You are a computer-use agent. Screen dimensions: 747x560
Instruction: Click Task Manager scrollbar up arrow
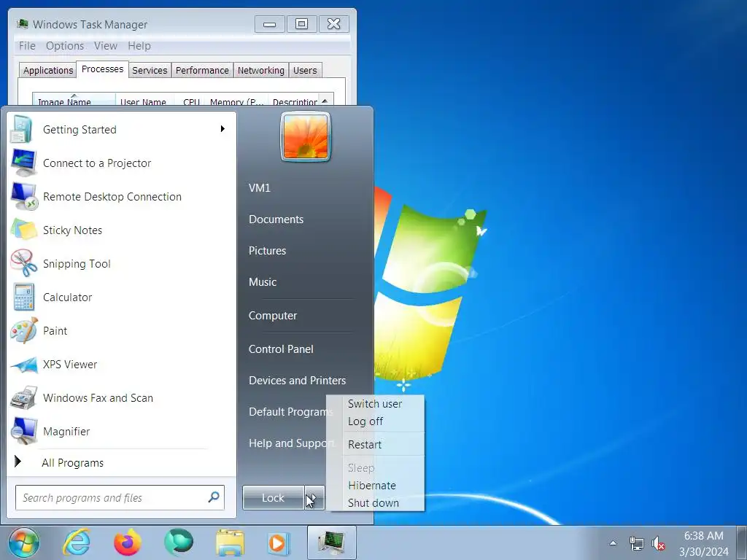tap(325, 100)
